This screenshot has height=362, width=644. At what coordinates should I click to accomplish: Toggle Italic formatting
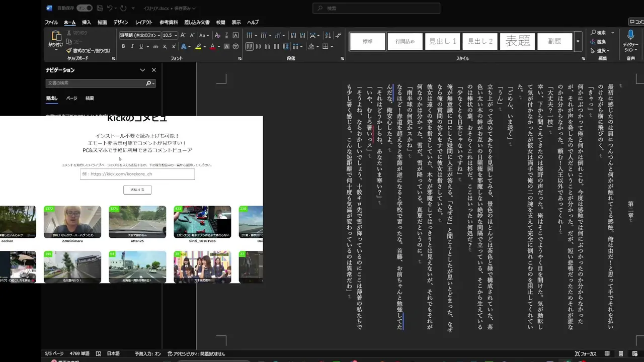tap(132, 46)
